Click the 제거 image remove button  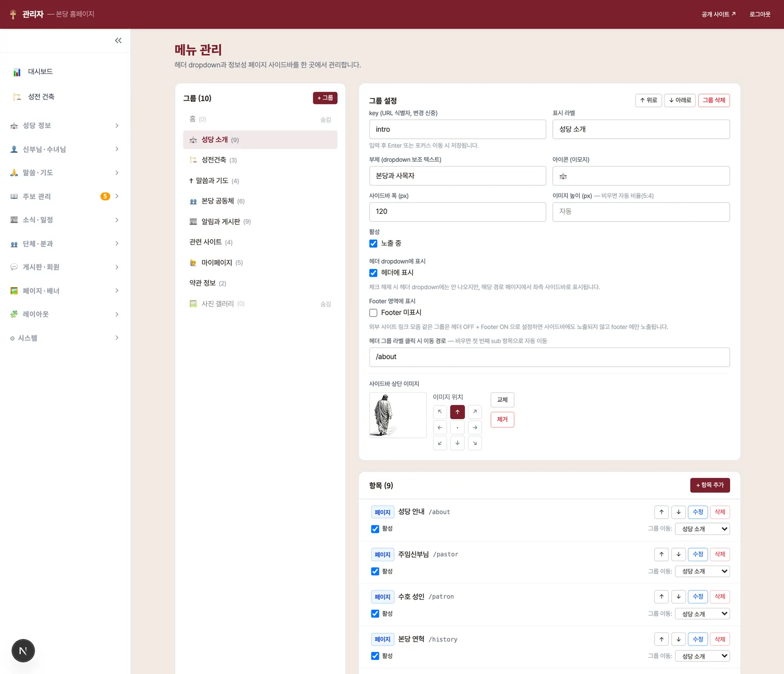point(502,420)
